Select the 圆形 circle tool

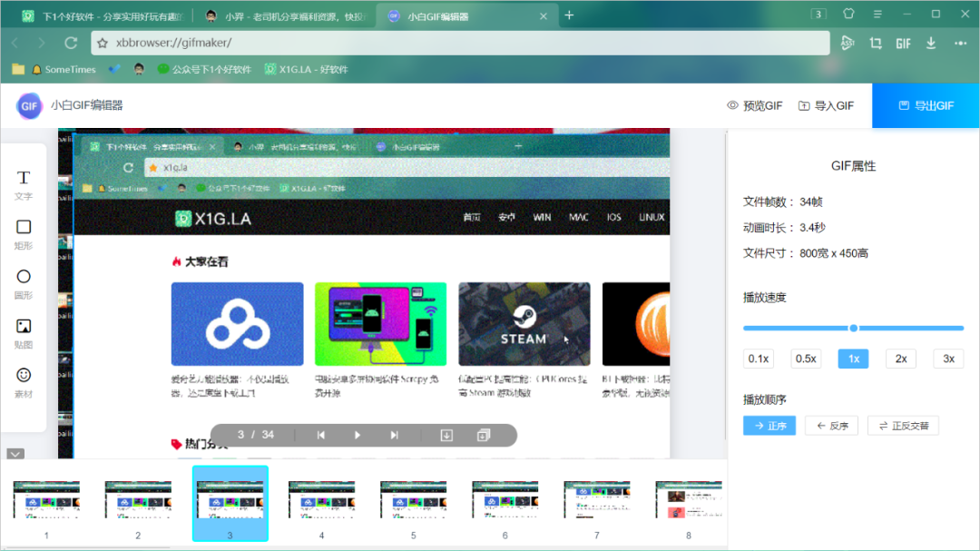click(23, 284)
